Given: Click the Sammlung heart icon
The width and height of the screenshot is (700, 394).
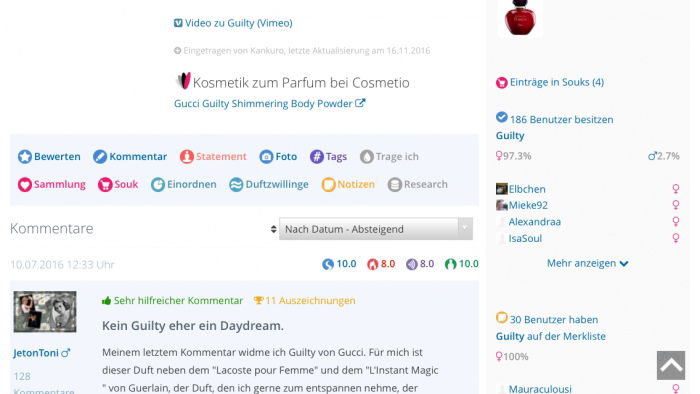Looking at the screenshot, I should (25, 185).
